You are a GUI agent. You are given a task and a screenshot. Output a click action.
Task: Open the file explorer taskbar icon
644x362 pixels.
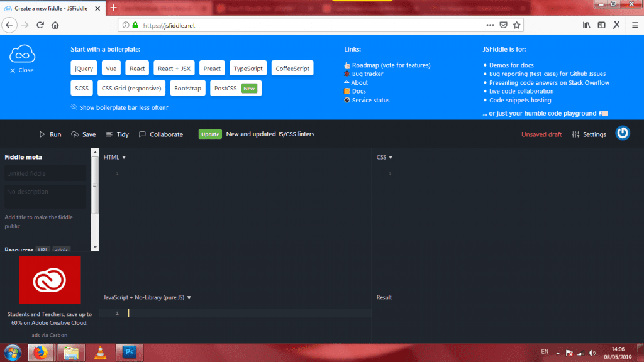[x=71, y=353]
